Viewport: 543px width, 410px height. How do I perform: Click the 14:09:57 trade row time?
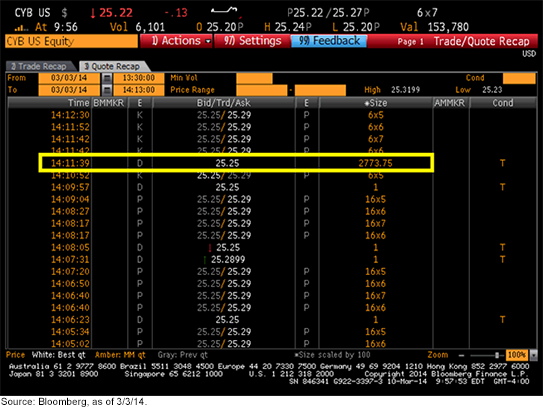click(70, 187)
